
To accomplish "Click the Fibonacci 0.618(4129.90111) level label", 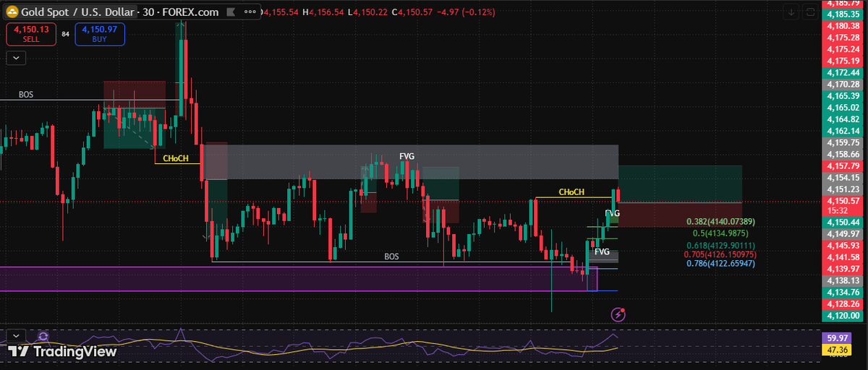I will coord(720,246).
